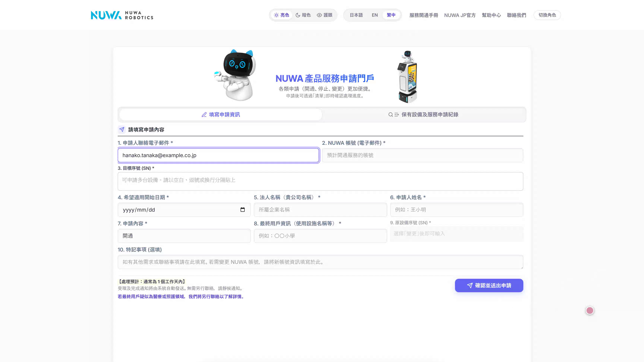Image resolution: width=644 pixels, height=362 pixels.
Task: Click the 申請人姓名 name field
Action: pyautogui.click(x=456, y=210)
